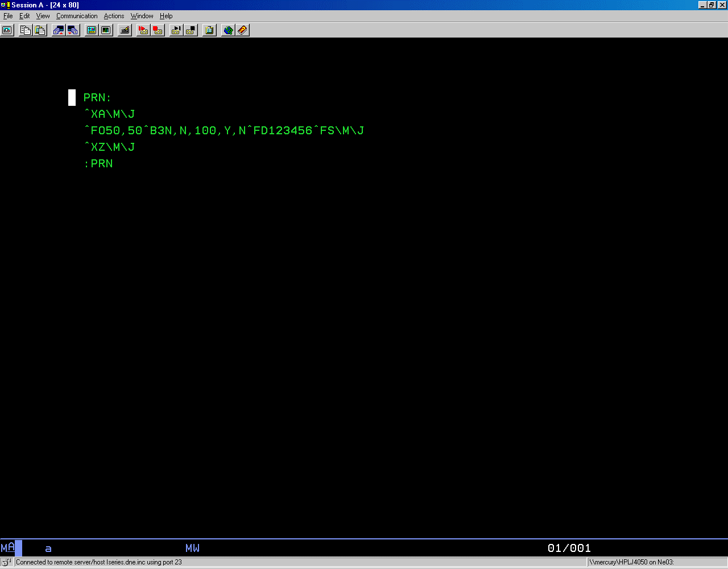Click the Print Screen toolbar icon

[x=7, y=30]
